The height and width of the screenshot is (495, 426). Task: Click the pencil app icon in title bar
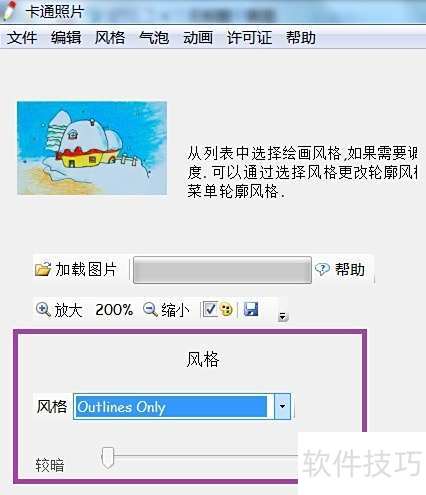point(8,11)
